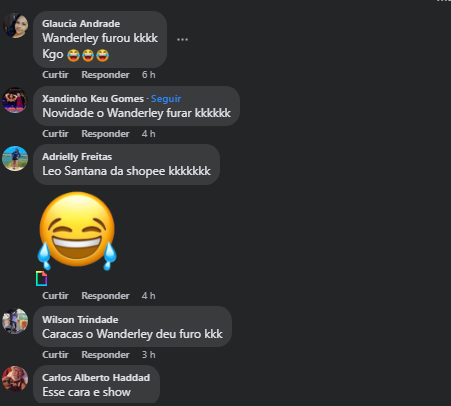Like Wilson Trindade's comment
451x406 pixels.
pos(55,355)
